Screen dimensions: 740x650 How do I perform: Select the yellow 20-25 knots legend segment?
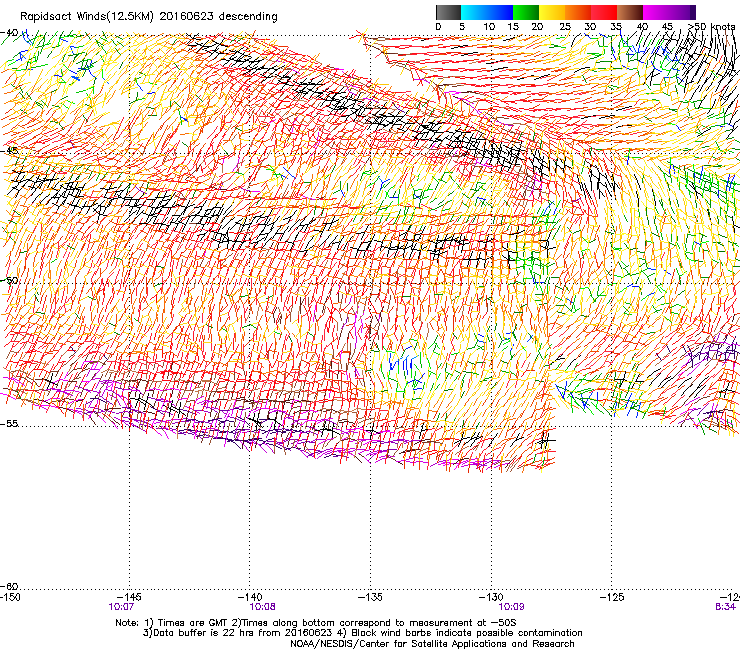pyautogui.click(x=552, y=12)
